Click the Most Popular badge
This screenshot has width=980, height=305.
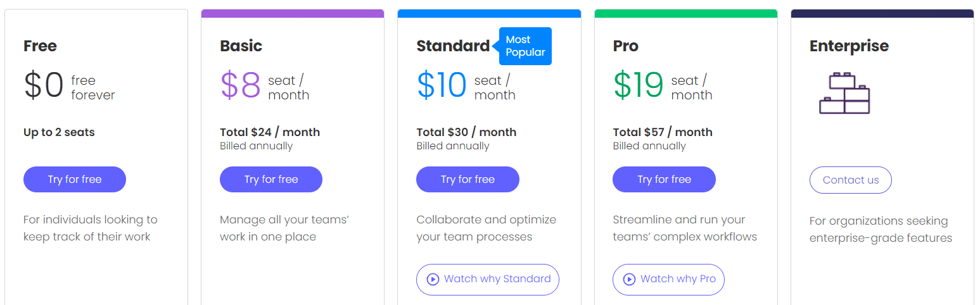pyautogui.click(x=525, y=46)
